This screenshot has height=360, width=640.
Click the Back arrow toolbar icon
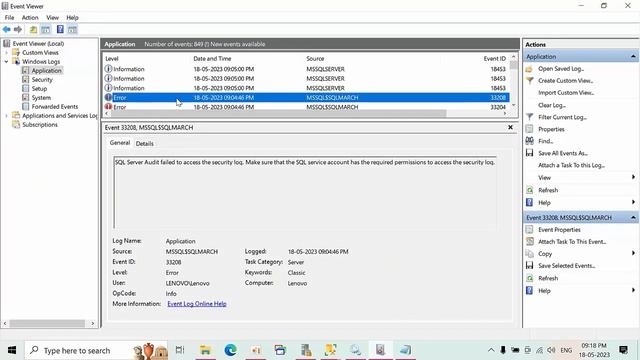pos(7,29)
